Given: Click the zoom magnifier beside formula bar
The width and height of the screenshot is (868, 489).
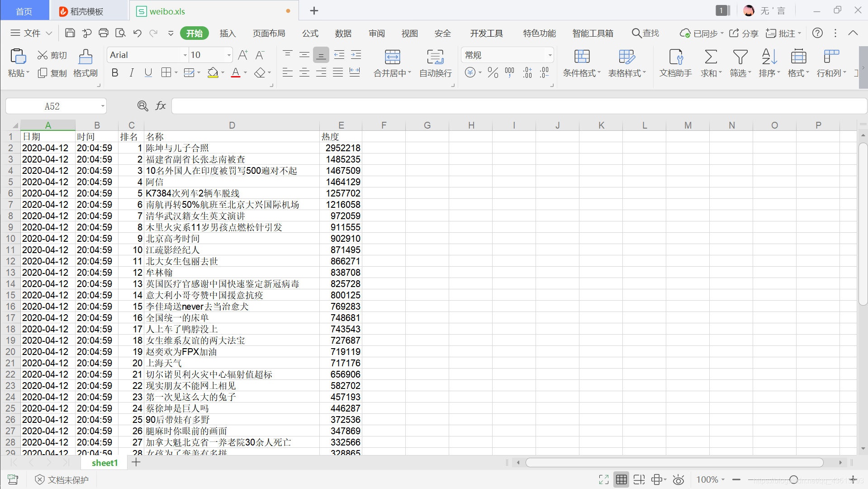Looking at the screenshot, I should pos(142,106).
